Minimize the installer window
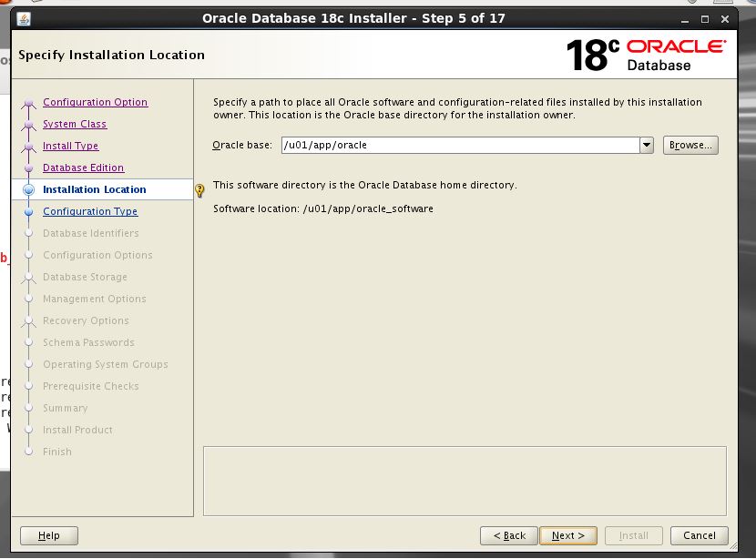This screenshot has height=559, width=756. 684,19
